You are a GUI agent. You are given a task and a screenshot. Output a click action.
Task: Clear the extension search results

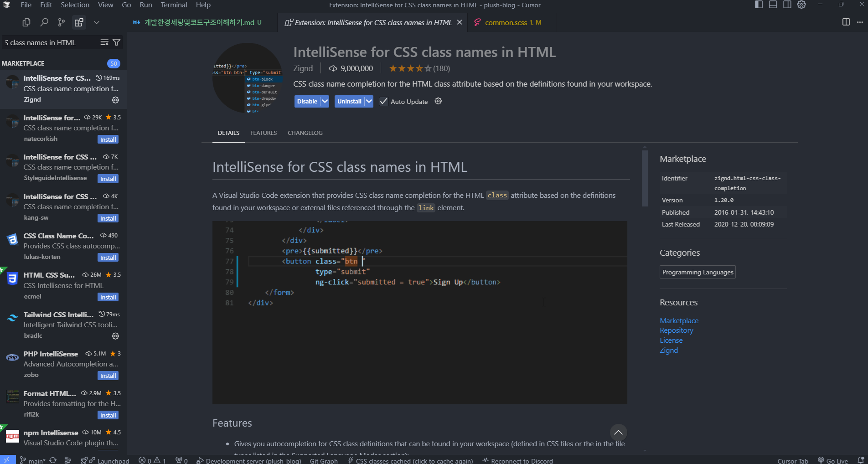(x=104, y=42)
